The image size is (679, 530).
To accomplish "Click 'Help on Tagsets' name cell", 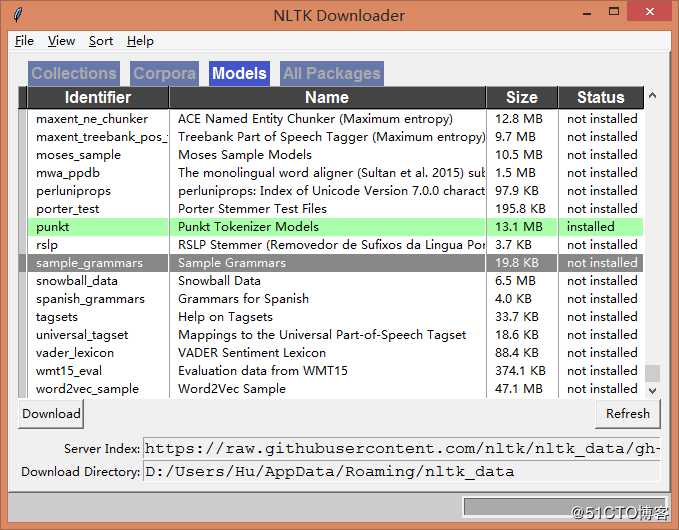I will click(225, 317).
